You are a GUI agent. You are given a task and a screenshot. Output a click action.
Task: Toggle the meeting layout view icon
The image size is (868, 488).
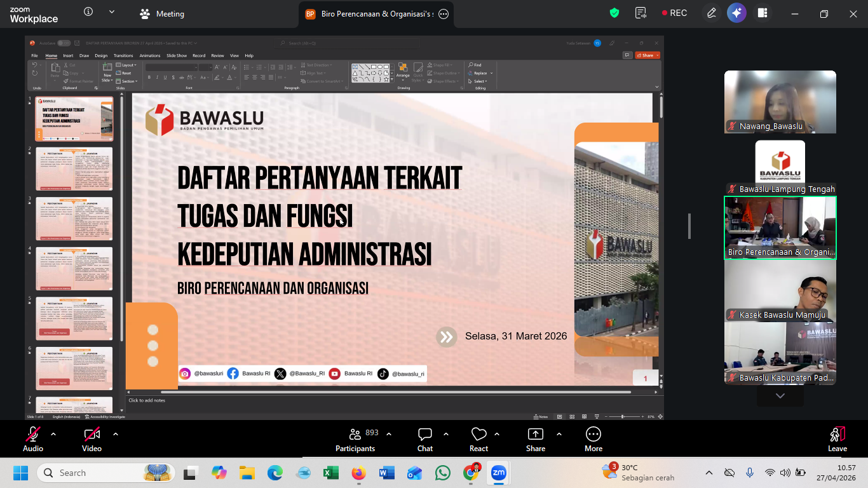(763, 13)
